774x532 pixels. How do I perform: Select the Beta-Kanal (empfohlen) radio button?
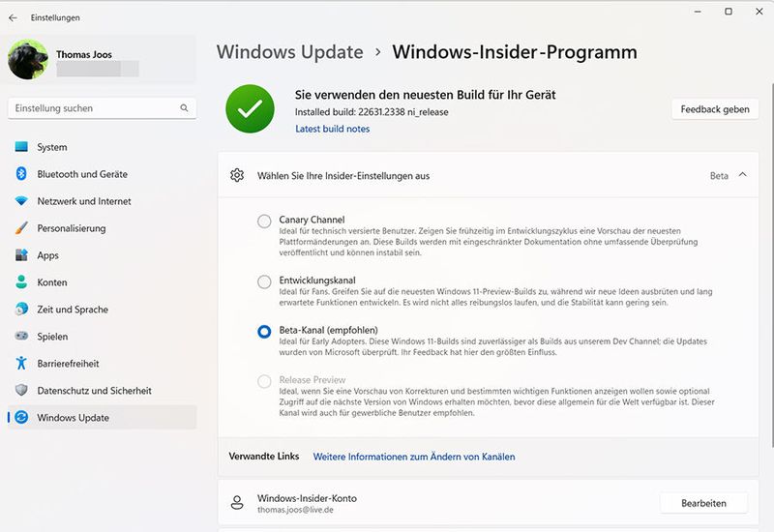tap(264, 332)
